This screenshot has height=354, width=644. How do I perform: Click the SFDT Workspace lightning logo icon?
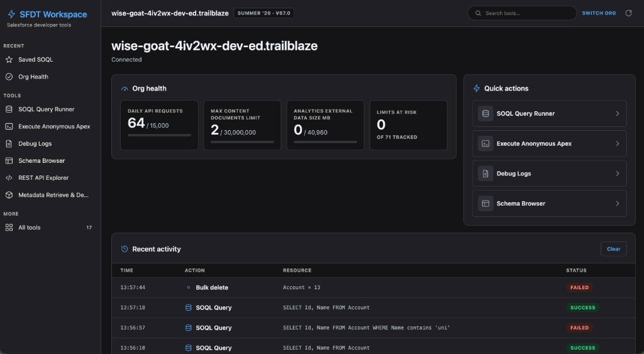click(11, 14)
